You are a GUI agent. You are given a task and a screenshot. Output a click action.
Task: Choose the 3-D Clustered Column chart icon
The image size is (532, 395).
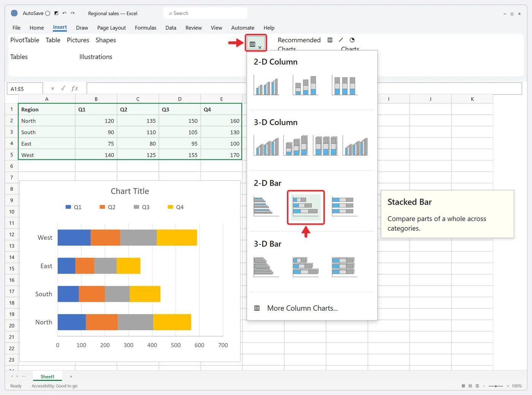coord(266,145)
